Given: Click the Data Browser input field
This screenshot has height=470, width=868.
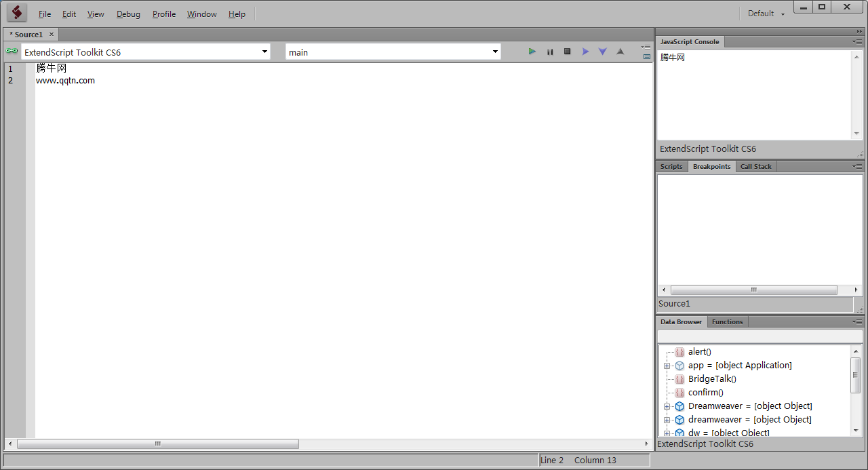Looking at the screenshot, I should [759, 336].
